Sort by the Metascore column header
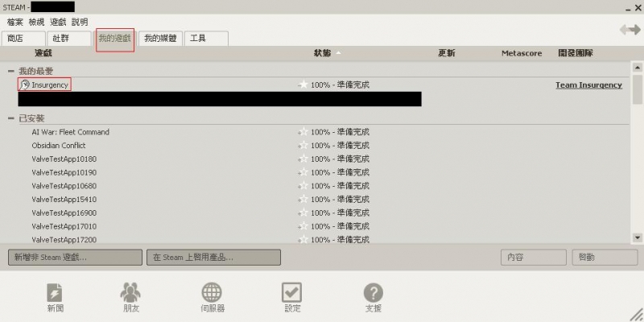The image size is (644, 322). pos(522,53)
